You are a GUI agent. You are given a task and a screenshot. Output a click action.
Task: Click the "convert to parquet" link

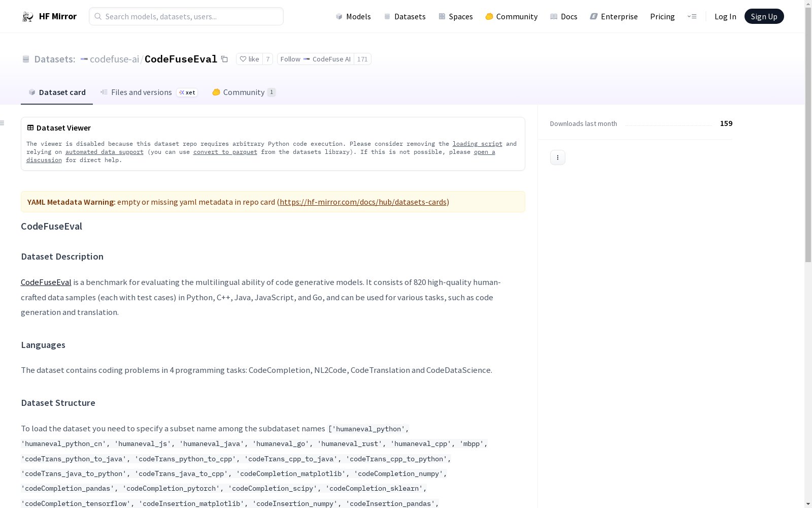coord(225,152)
